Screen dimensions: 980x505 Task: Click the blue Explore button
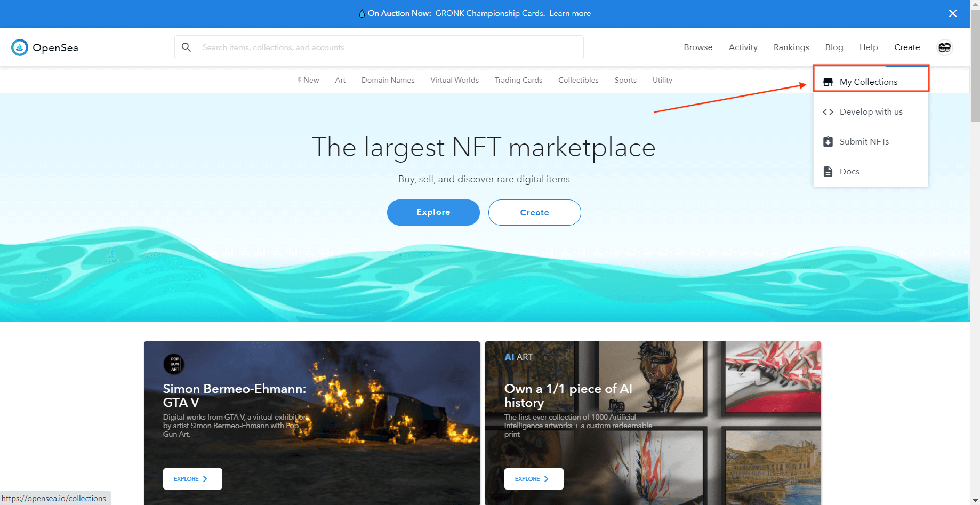coord(433,212)
